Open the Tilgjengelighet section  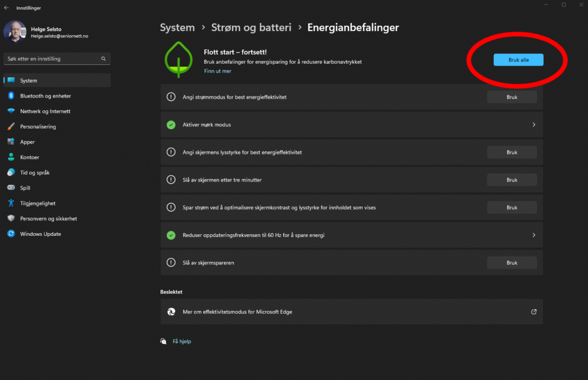click(x=37, y=203)
